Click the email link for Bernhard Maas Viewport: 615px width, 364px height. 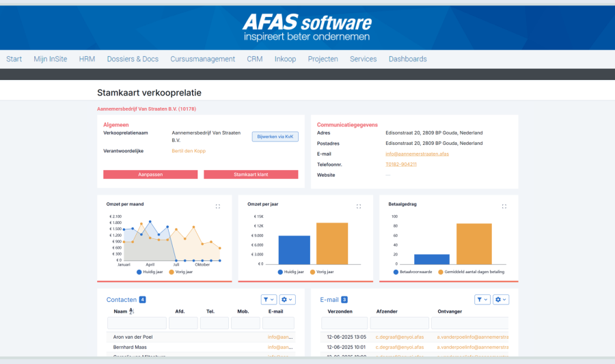pos(280,347)
